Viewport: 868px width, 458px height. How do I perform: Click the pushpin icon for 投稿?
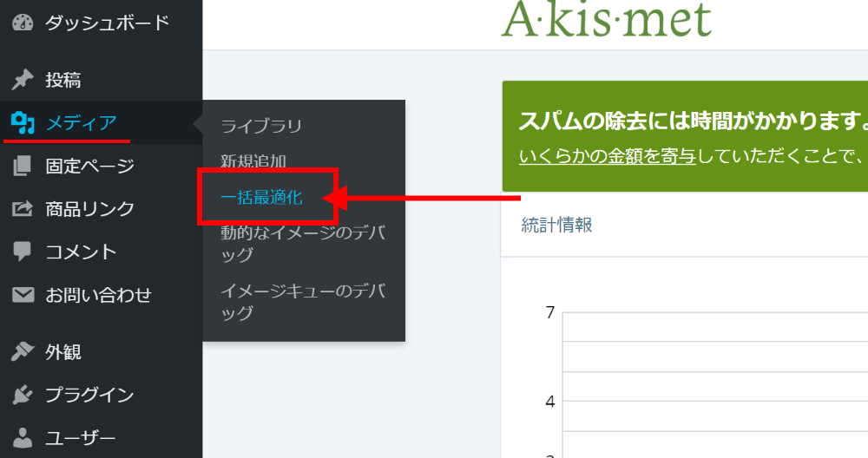(23, 81)
